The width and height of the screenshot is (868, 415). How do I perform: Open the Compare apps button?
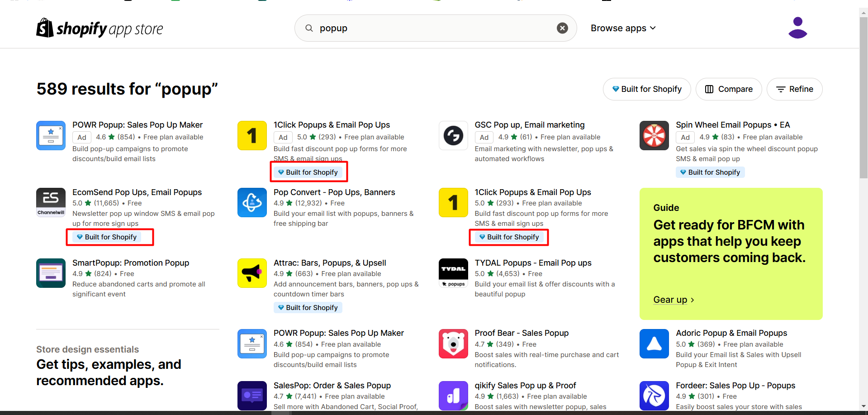(x=729, y=89)
